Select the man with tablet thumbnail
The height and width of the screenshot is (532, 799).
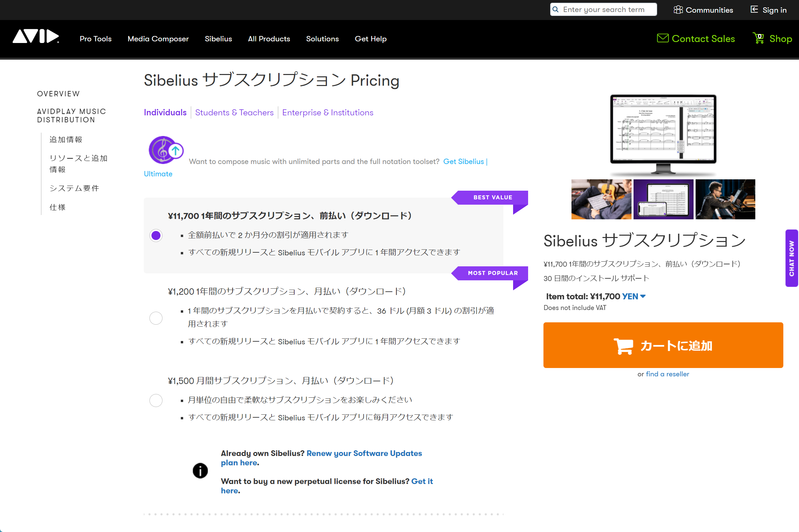coord(601,199)
